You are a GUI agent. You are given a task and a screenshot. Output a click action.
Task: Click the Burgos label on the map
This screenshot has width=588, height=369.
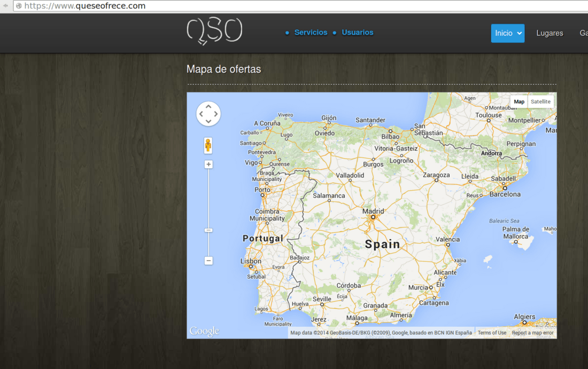point(373,164)
